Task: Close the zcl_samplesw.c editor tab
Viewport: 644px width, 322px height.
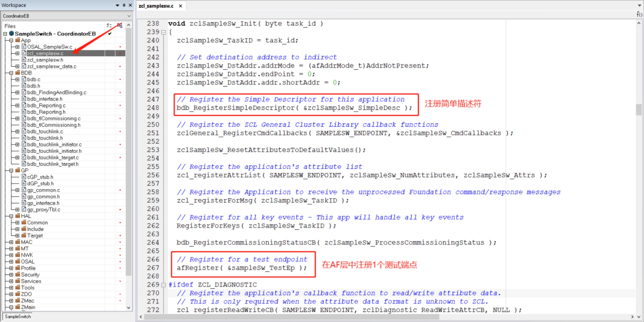Action: point(180,6)
